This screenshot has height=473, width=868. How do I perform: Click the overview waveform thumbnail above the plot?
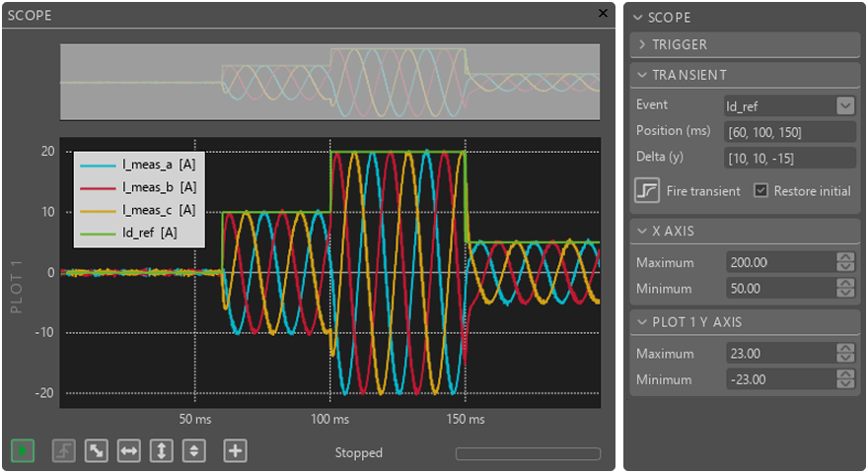329,82
